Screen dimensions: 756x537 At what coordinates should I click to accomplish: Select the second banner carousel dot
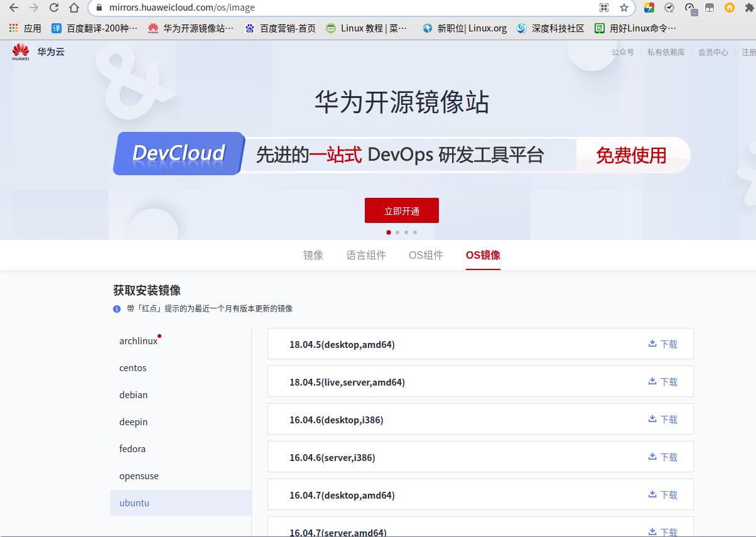[x=397, y=232]
